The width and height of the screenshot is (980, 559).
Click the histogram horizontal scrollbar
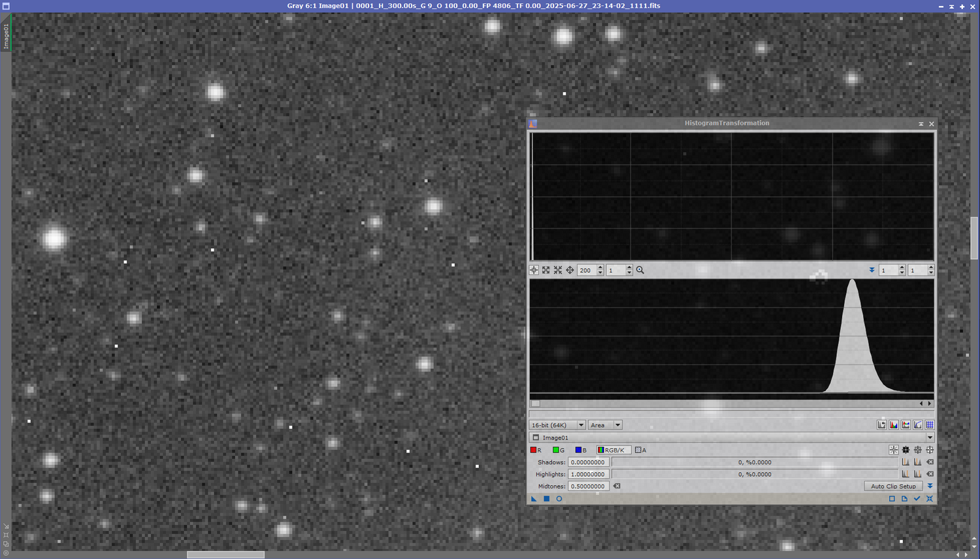point(732,404)
